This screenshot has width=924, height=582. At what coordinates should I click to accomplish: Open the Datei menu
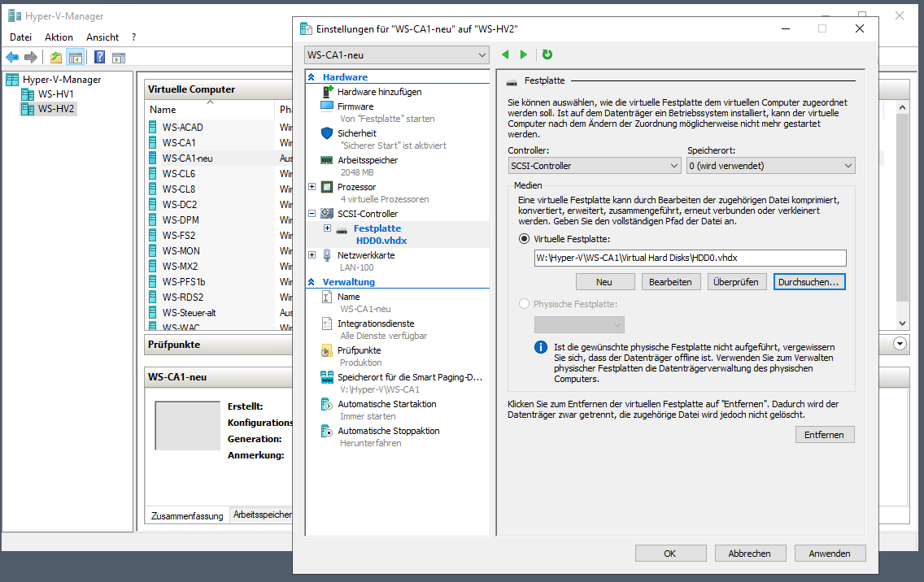pyautogui.click(x=20, y=37)
